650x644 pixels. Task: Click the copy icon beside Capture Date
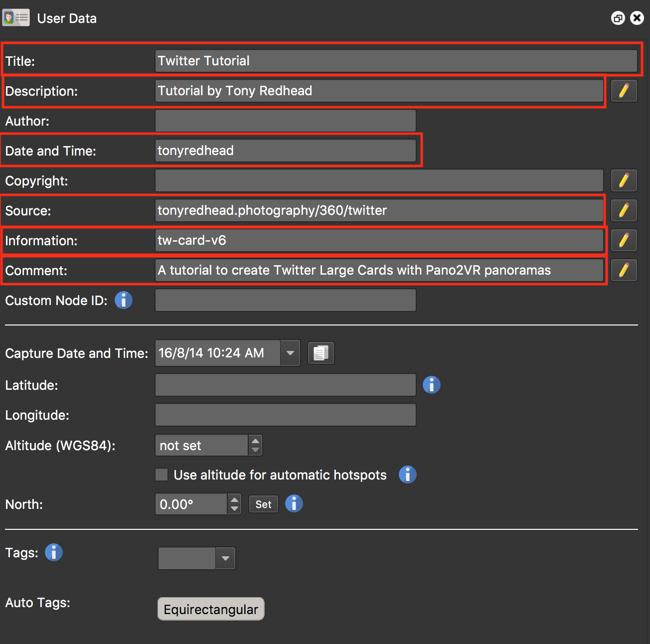(x=321, y=353)
